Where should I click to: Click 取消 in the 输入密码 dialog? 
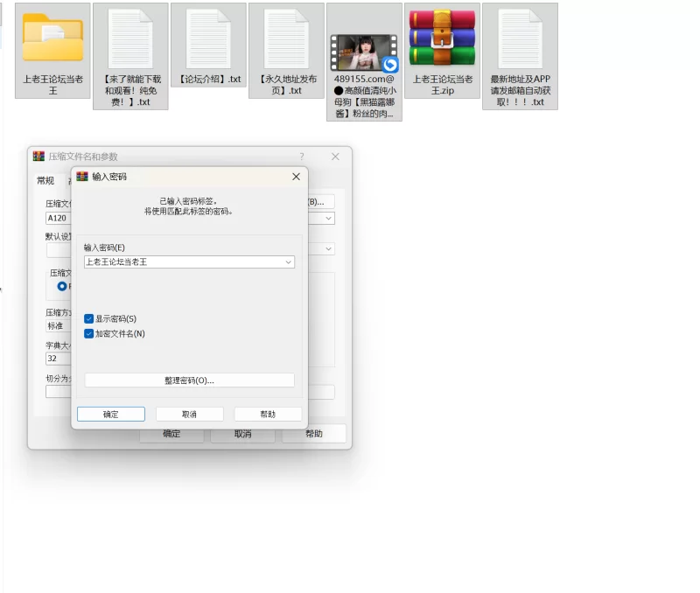(x=189, y=415)
